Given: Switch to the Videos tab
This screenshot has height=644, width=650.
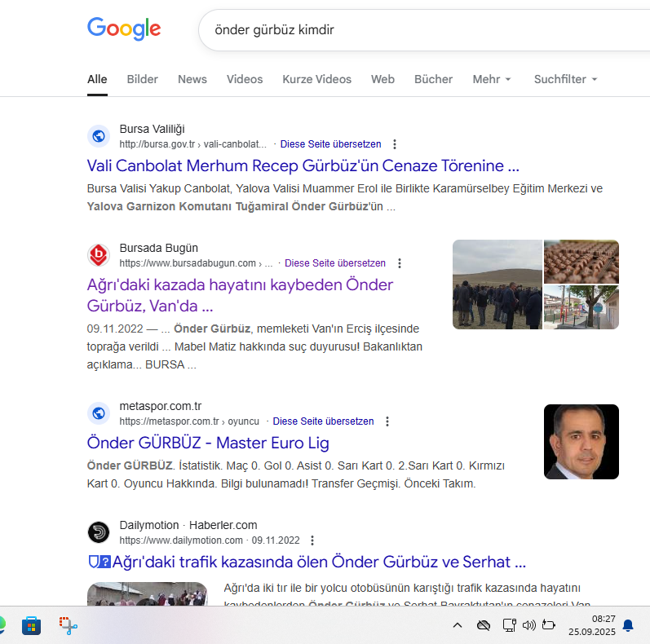Looking at the screenshot, I should click(245, 79).
